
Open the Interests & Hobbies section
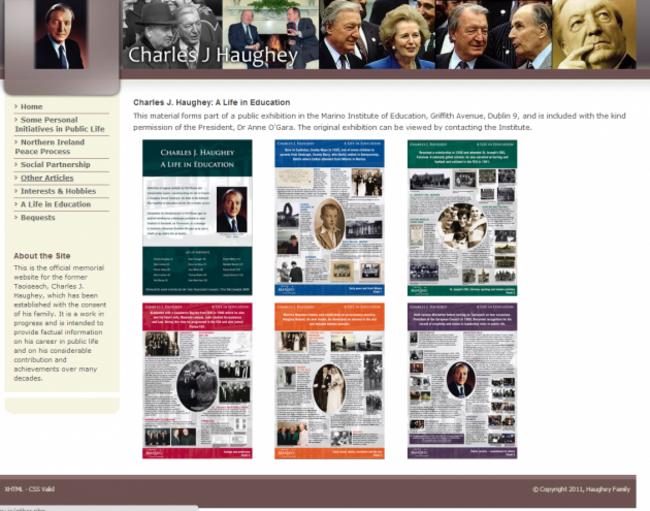(x=58, y=191)
